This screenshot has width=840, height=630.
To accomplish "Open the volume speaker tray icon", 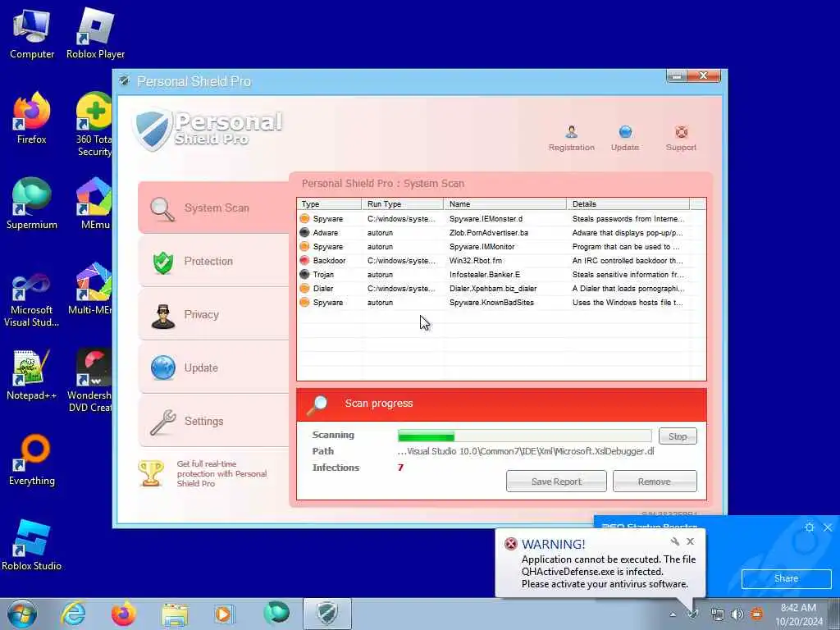I will click(x=737, y=614).
